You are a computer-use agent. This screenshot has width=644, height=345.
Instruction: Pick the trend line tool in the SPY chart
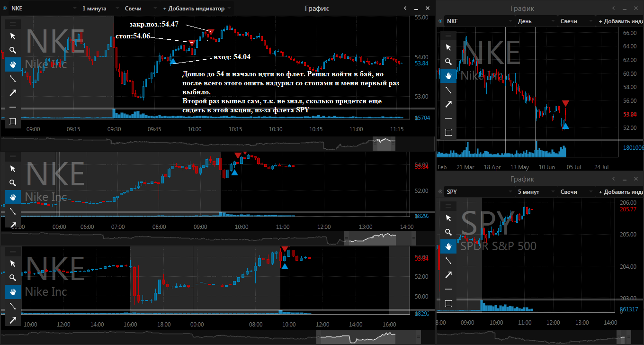[x=448, y=261]
